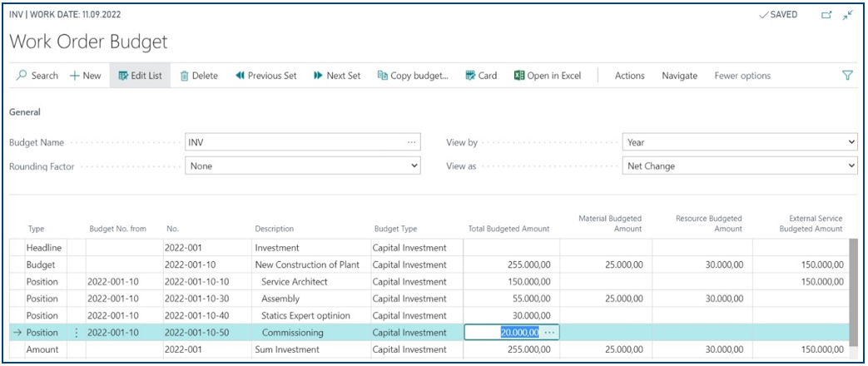Viewport: 868px width, 366px height.
Task: Click total amount 30.000,00 in Statics row
Action: 512,315
